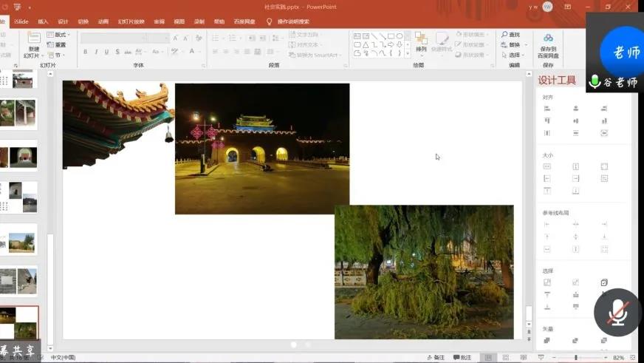Click the Quick Styles (快速样式) icon
Screen dimensions: 644x363
(442, 38)
